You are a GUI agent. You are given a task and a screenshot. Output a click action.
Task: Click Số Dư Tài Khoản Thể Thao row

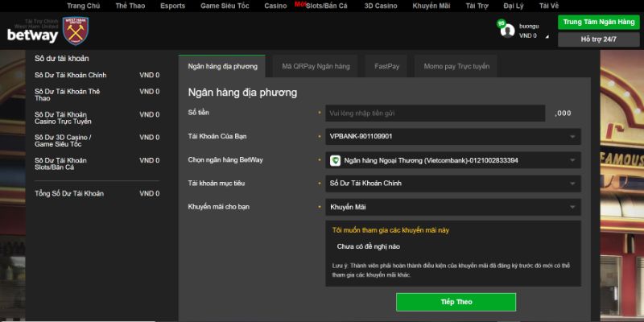(97, 95)
